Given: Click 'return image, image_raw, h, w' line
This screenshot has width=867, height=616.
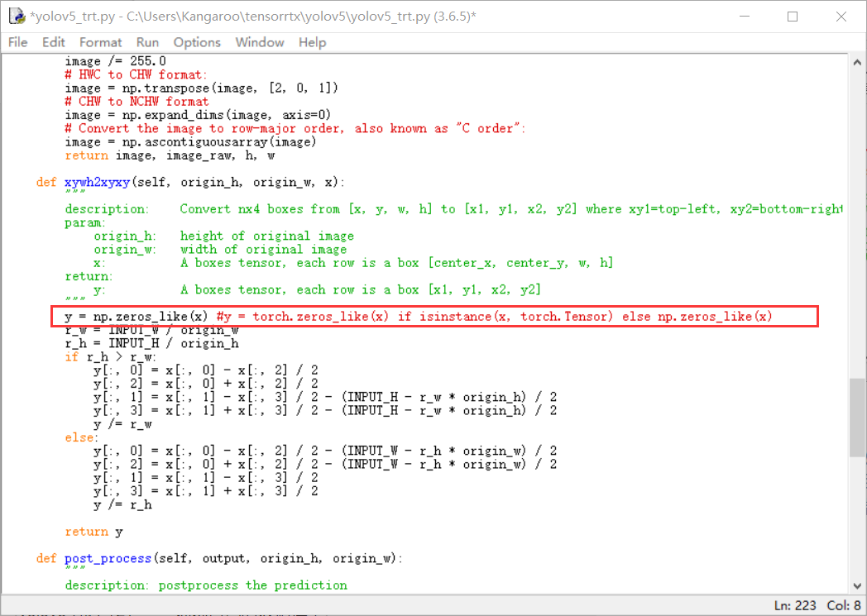Looking at the screenshot, I should click(x=170, y=155).
